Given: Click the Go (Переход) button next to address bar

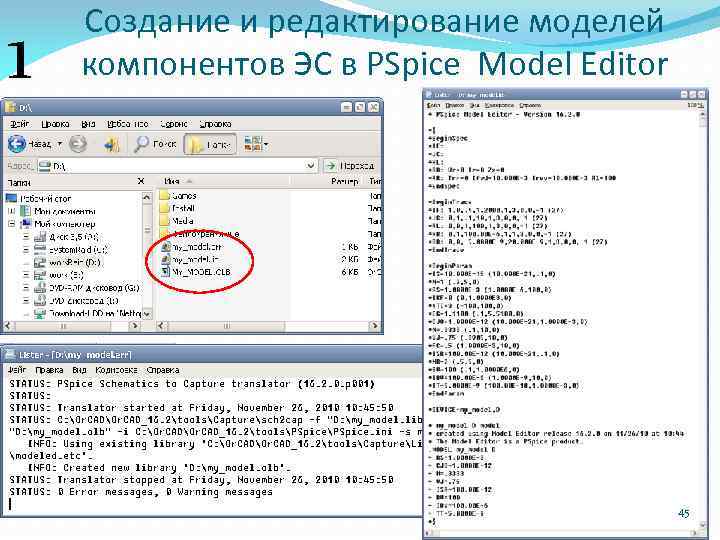Looking at the screenshot, I should tap(350, 165).
